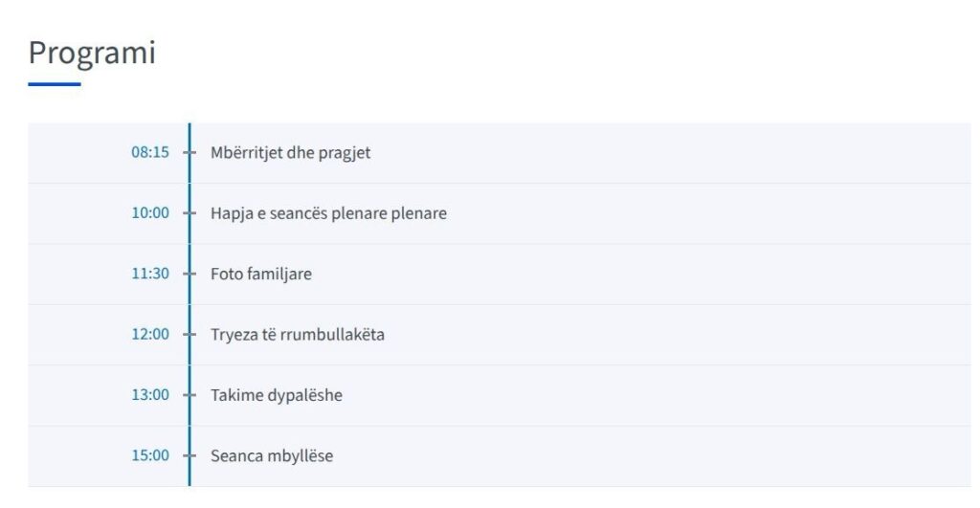Viewport: 980px width, 508px height.
Task: Choose the 13:00 time label
Action: (x=150, y=395)
